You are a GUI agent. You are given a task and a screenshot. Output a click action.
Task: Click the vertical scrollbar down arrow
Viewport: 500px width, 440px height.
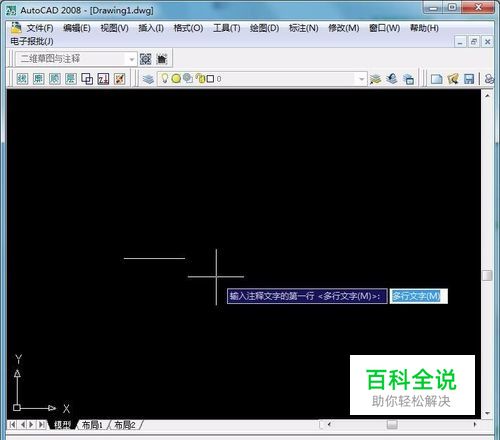tap(487, 414)
